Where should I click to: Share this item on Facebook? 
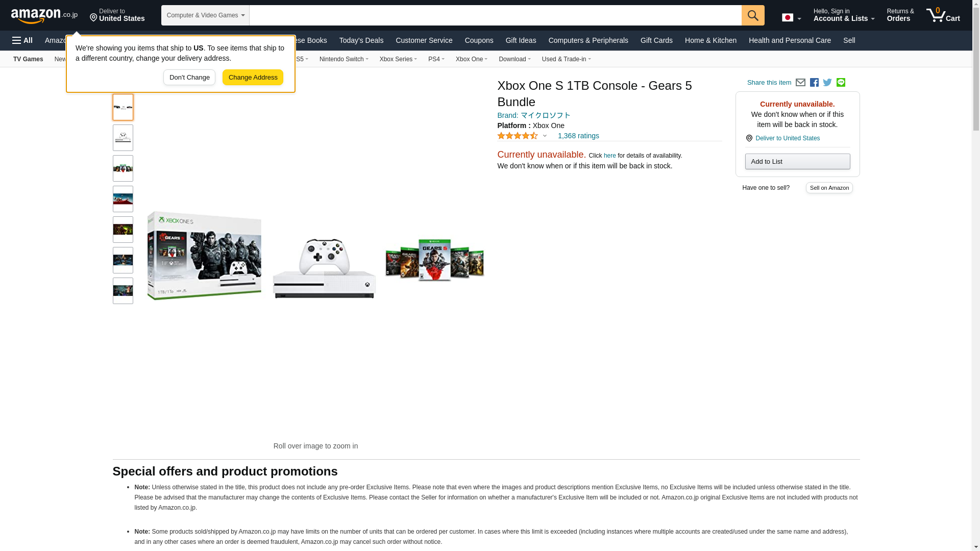(x=814, y=83)
